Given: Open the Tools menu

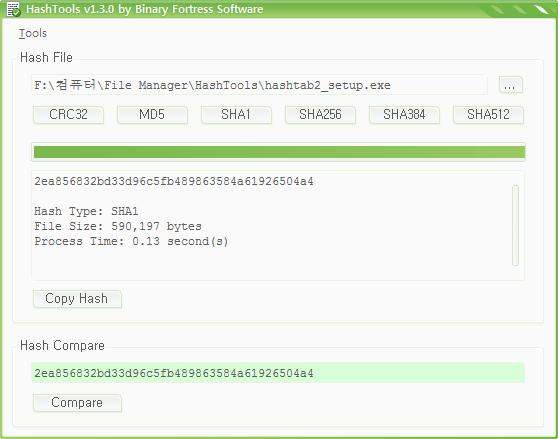Looking at the screenshot, I should 33,33.
